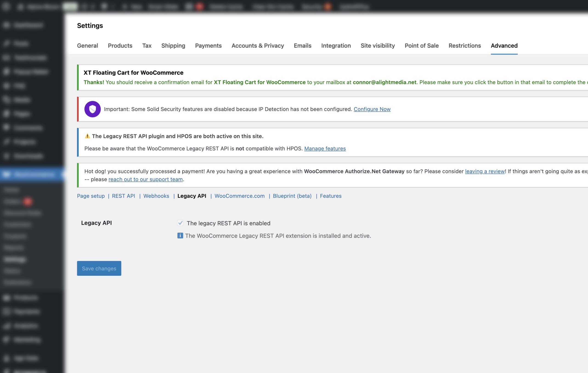Open the Manage features link
Screen dimensions: 588x373
(x=325, y=148)
